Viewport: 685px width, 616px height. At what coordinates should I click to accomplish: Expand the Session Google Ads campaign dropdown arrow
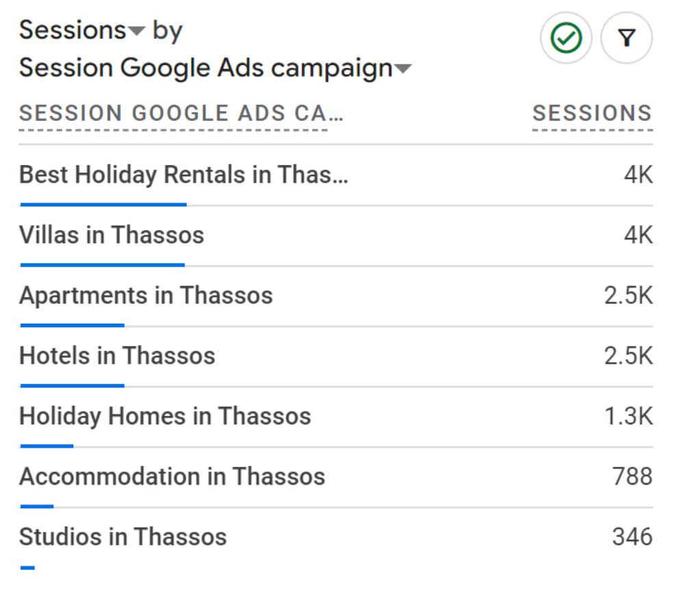[x=403, y=68]
